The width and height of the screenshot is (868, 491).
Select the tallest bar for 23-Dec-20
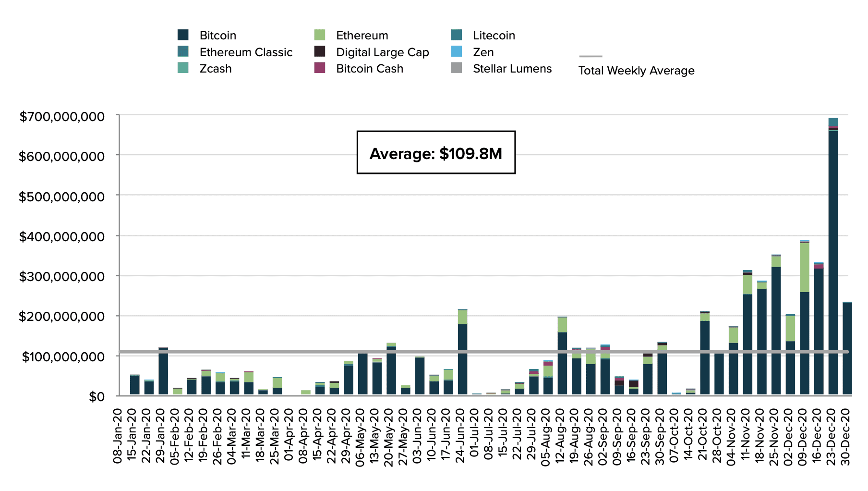(x=833, y=257)
